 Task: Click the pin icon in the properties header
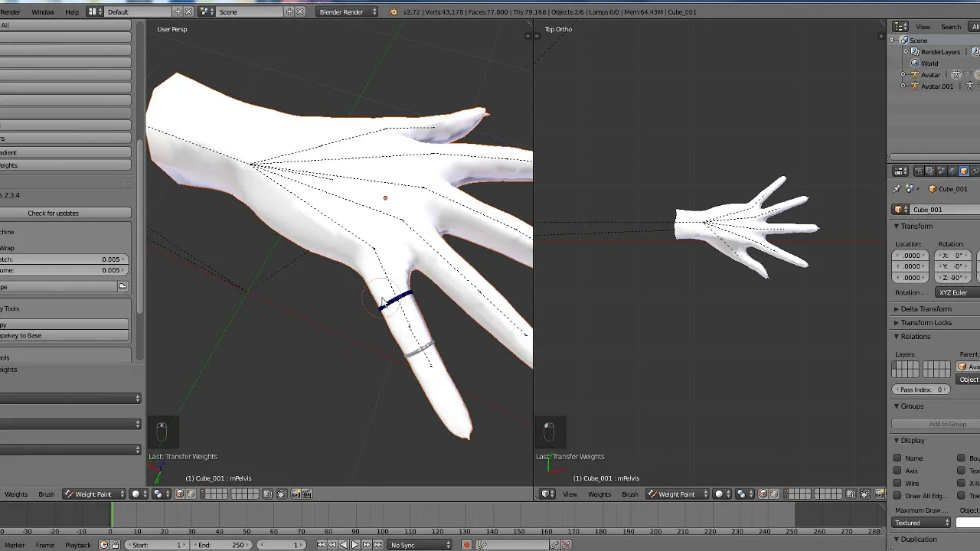(897, 189)
